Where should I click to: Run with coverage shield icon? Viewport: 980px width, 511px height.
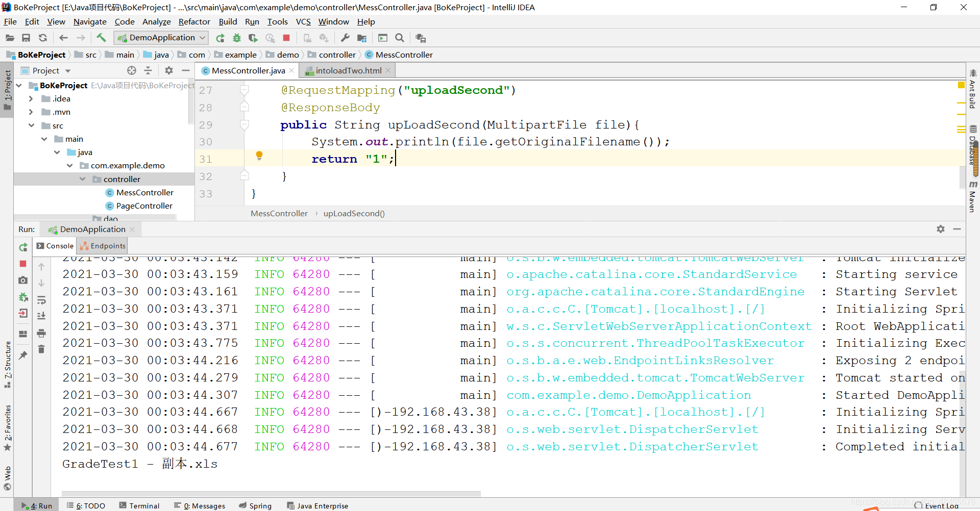coord(253,38)
